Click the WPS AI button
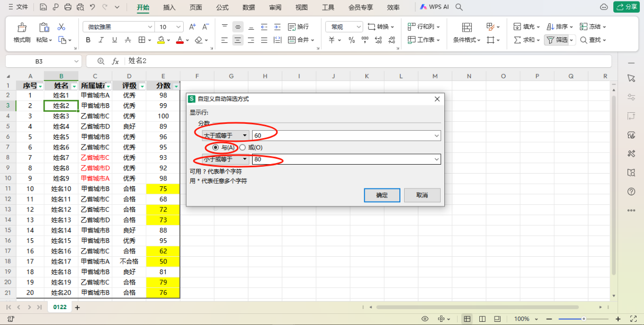Image resolution: width=644 pixels, height=325 pixels. click(x=434, y=7)
